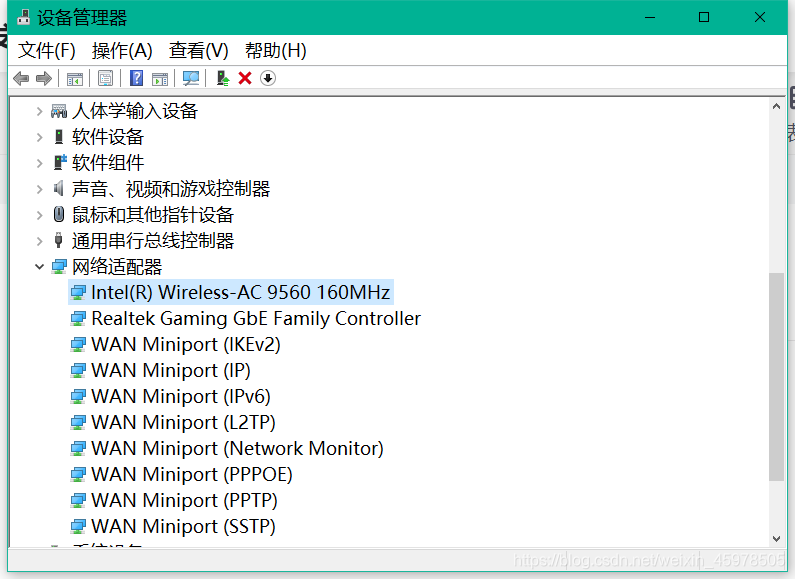Select WAN Miniport (Network Monitor)
This screenshot has width=795, height=579.
click(x=237, y=448)
